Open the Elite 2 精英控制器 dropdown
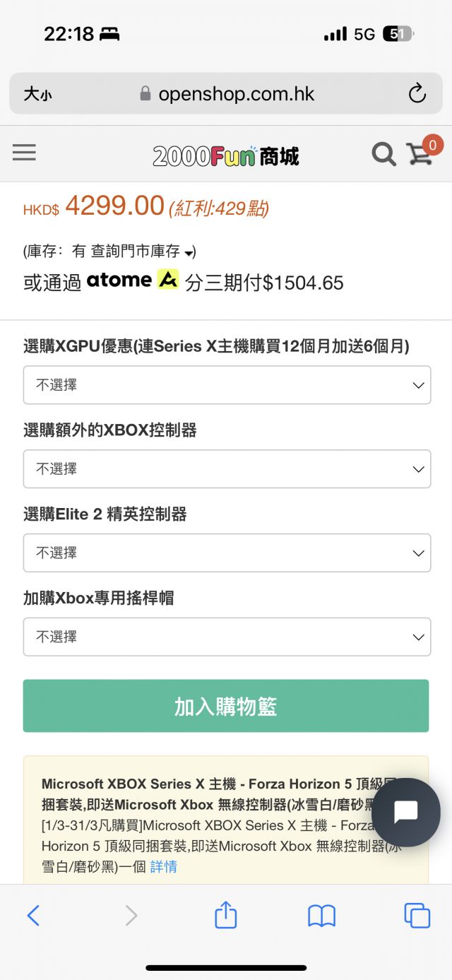This screenshot has width=452, height=980. [226, 553]
